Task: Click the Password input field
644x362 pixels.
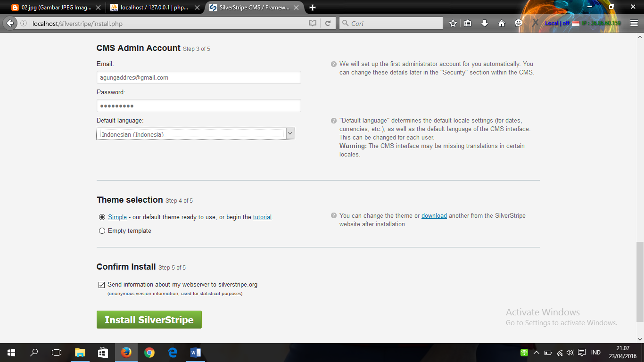Action: click(199, 106)
